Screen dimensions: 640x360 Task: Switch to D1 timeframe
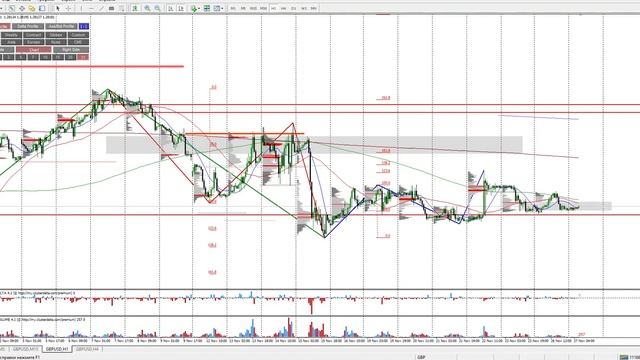pos(293,8)
